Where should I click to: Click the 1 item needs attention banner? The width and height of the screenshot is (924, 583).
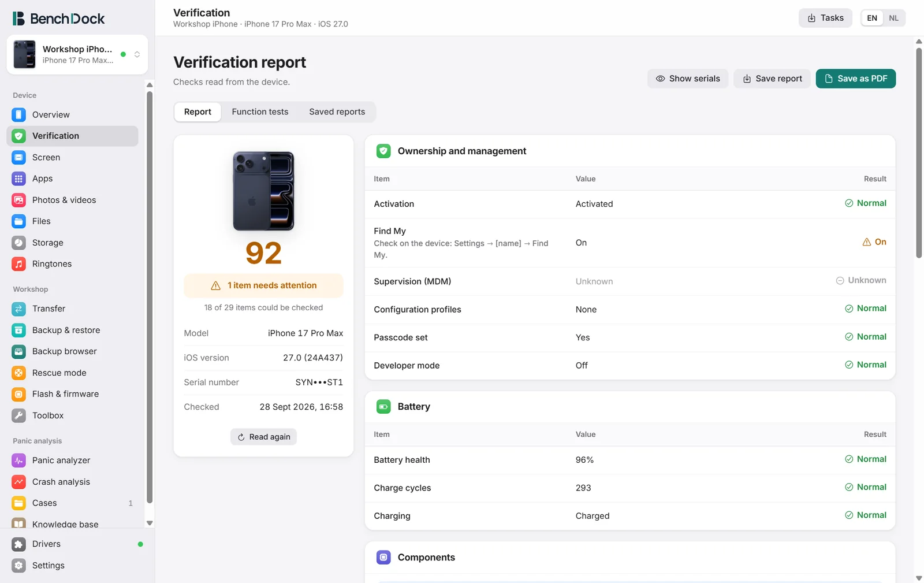pos(263,285)
